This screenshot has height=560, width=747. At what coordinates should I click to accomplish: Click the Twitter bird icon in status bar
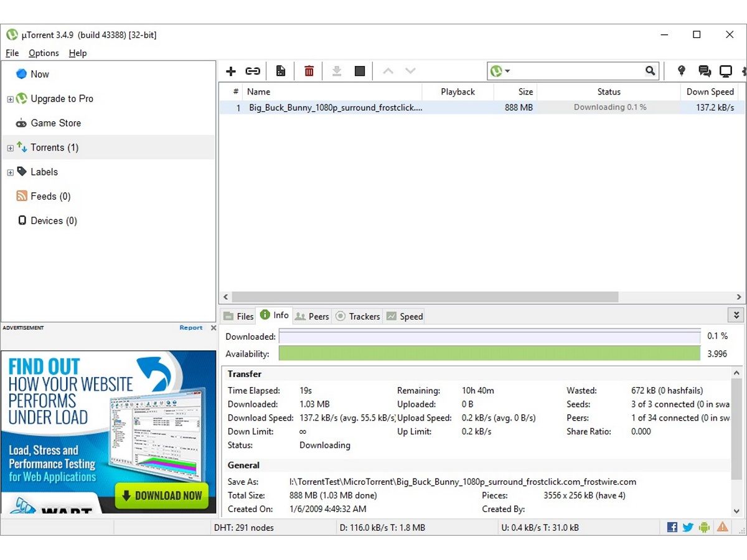(688, 527)
